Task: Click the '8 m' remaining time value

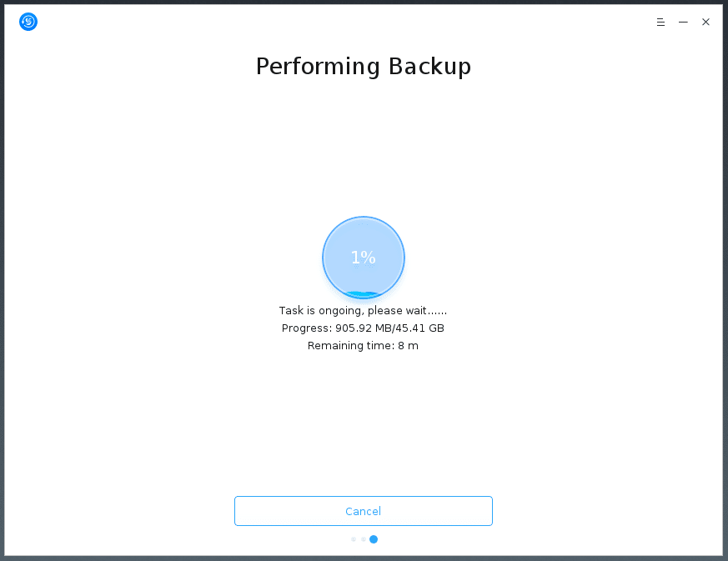Action: 408,346
